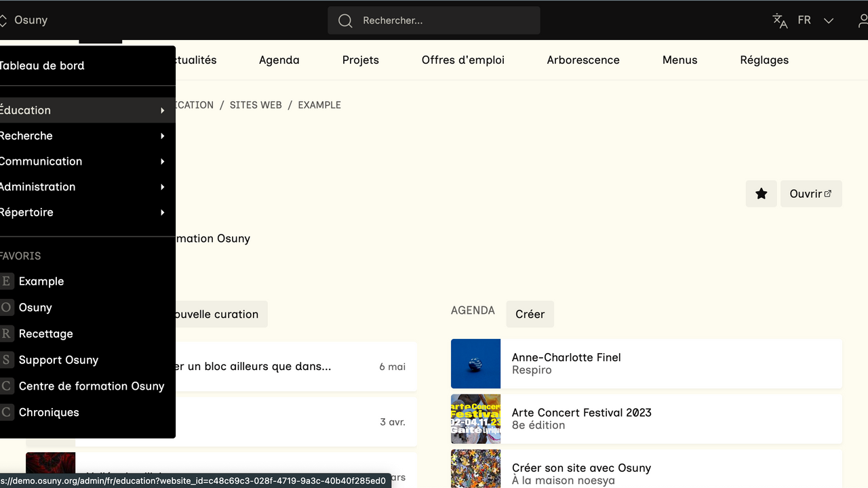
Task: Click the translation language icon
Action: coord(780,20)
